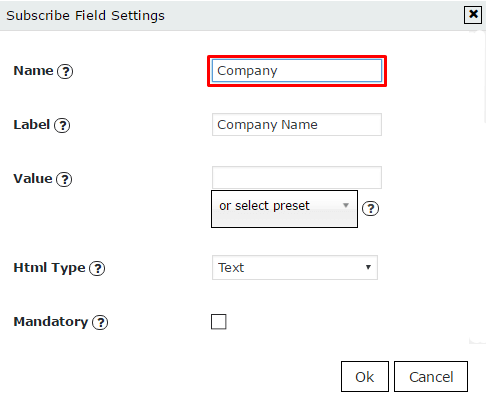
Task: Click the 'Name' field label
Action: 33,71
